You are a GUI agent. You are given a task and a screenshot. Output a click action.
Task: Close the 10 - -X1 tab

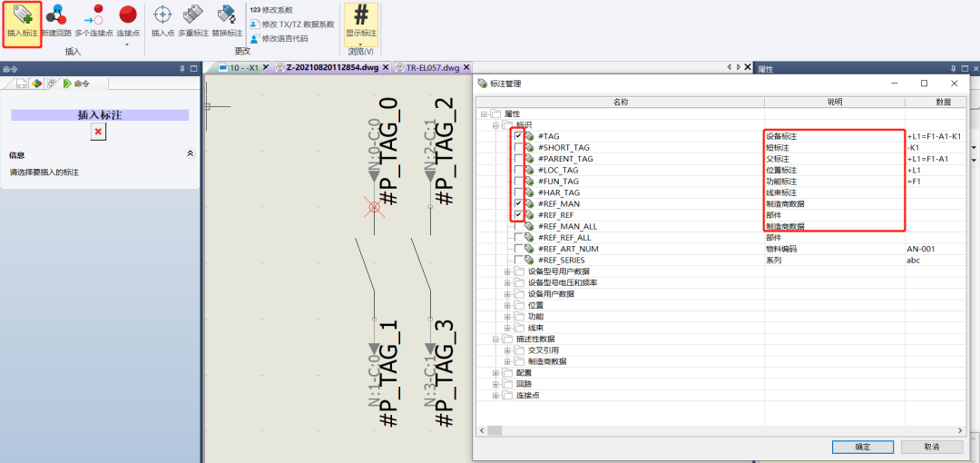[266, 67]
